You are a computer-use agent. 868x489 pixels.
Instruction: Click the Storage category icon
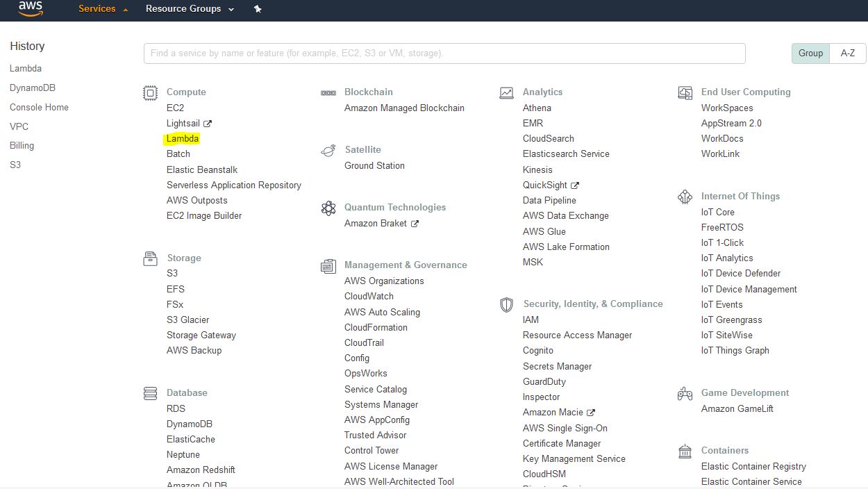coord(150,258)
